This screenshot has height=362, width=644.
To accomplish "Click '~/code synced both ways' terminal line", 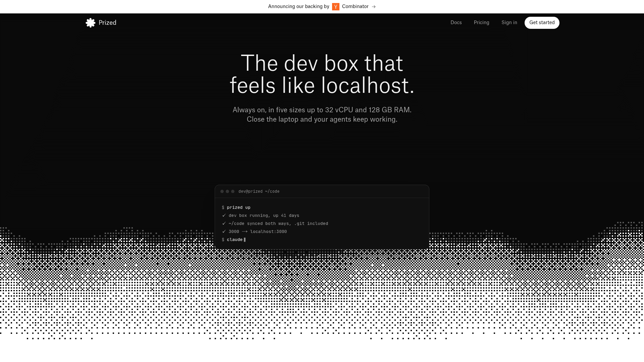I will [275, 224].
